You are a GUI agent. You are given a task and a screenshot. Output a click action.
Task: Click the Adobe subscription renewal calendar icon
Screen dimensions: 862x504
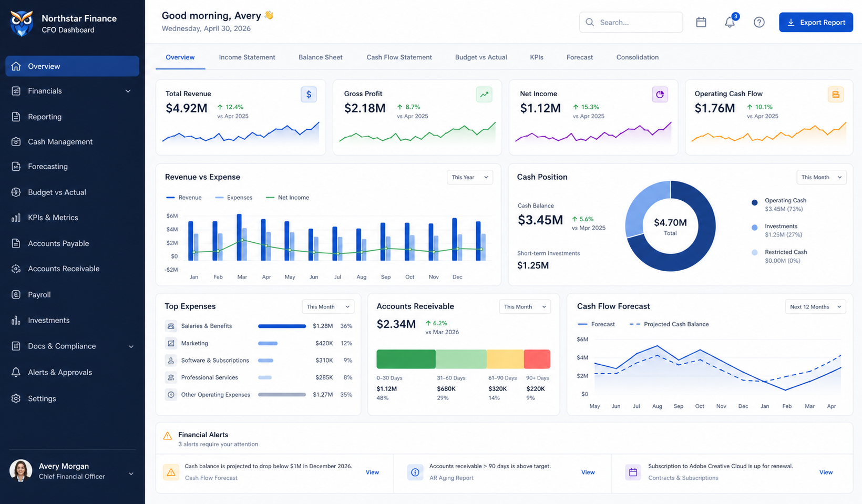tap(633, 472)
